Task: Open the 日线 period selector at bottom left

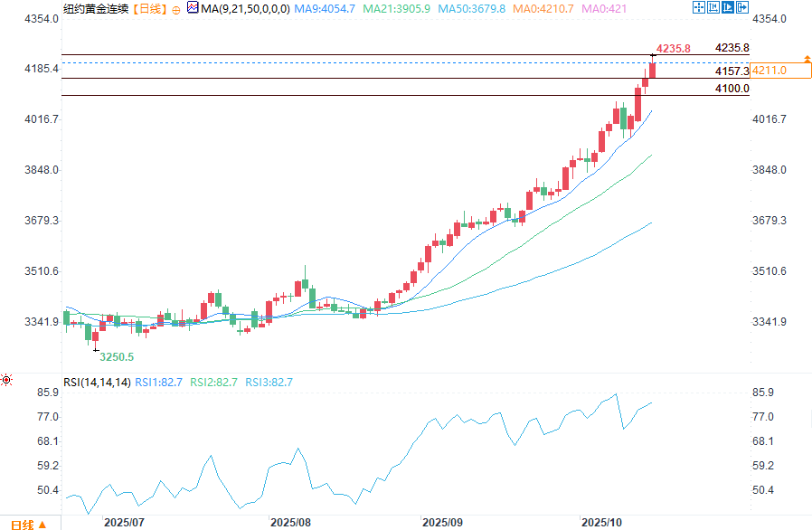Action: [x=28, y=525]
